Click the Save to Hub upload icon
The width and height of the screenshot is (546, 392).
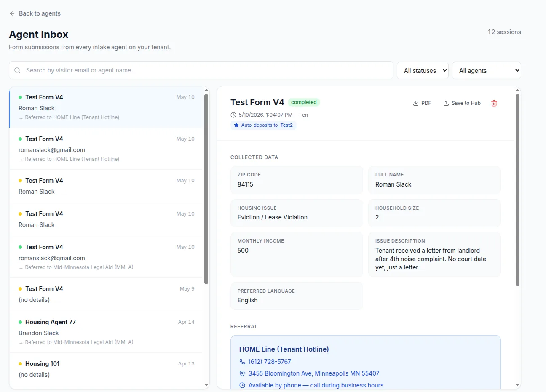(446, 103)
